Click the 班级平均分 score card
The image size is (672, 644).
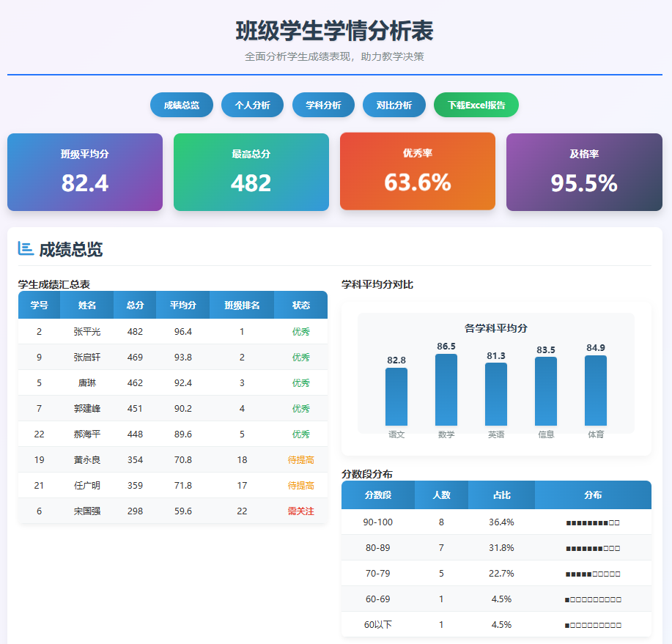[x=84, y=171]
